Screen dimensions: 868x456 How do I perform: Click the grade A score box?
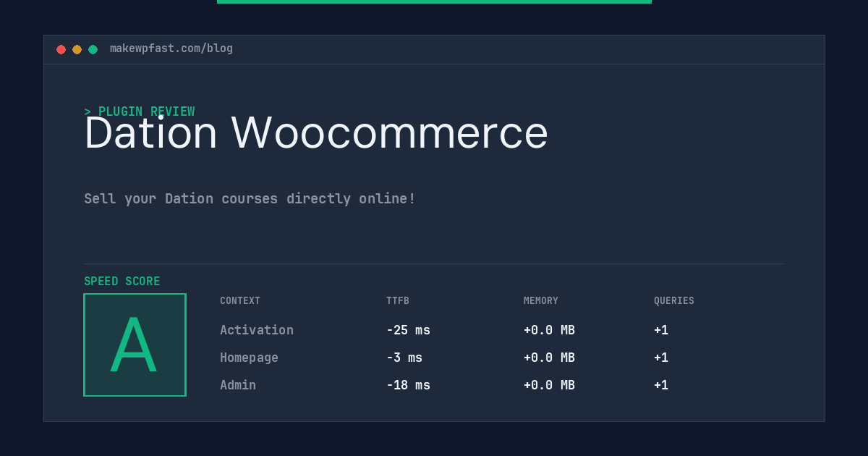click(x=135, y=345)
